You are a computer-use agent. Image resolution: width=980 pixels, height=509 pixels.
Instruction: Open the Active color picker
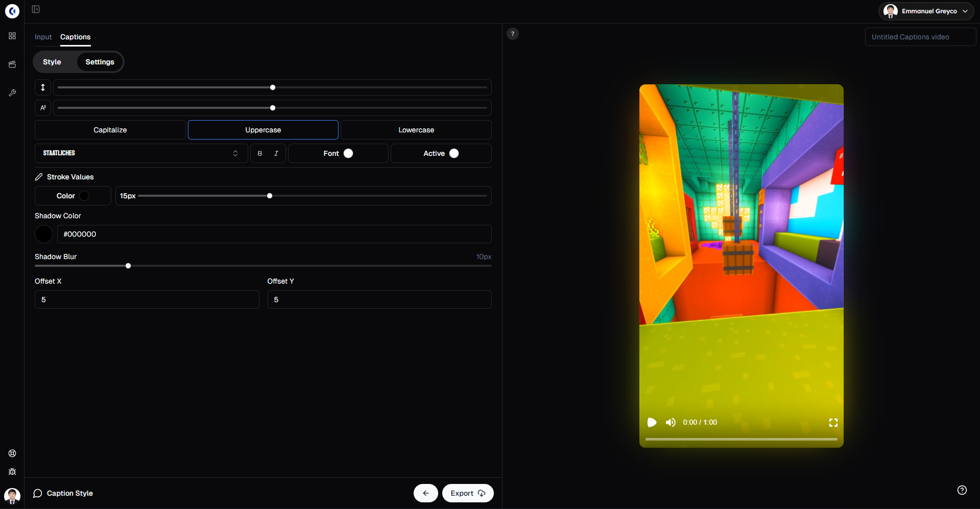441,153
